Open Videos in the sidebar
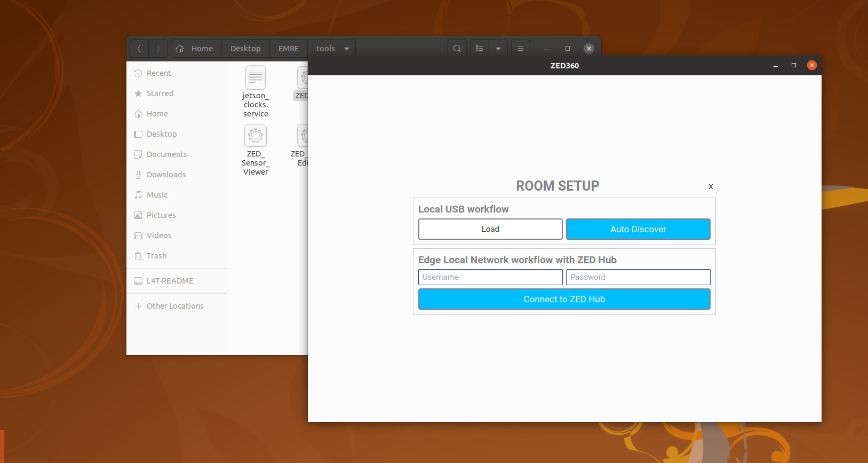The image size is (868, 463). coord(177,236)
